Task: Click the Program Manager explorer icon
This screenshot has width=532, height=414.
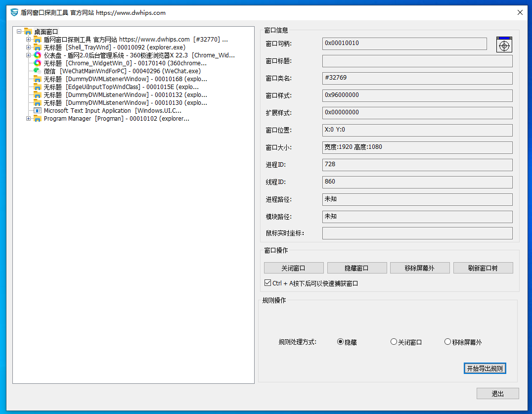Action: [37, 119]
